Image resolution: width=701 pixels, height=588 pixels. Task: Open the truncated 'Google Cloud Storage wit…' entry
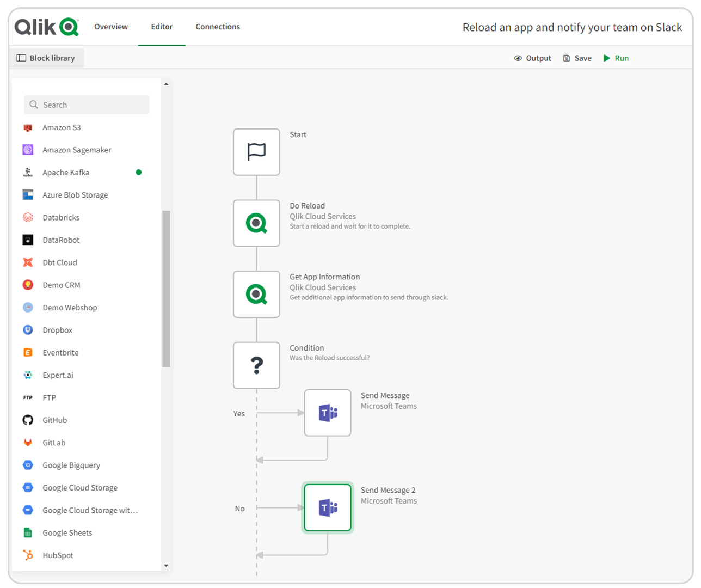pos(90,510)
